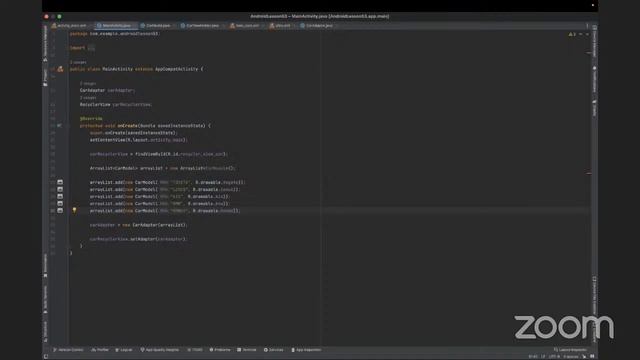Open the Problems tool window
Image resolution: width=640 pixels, height=360 pixels.
click(x=220, y=350)
